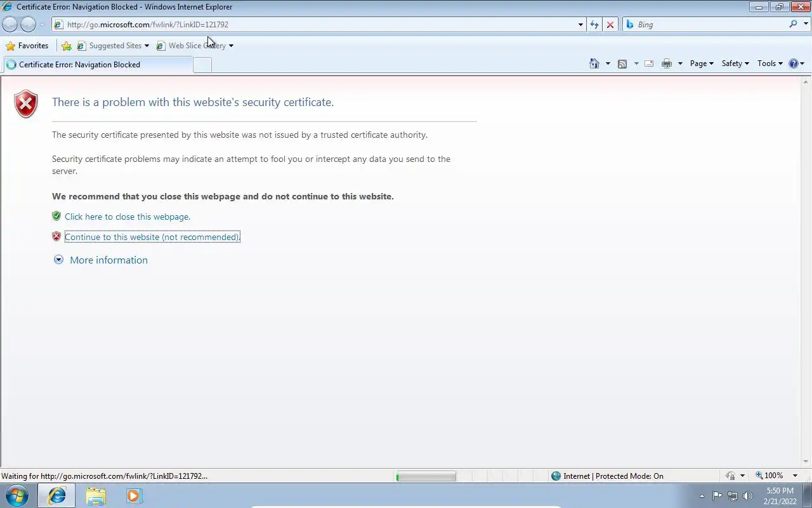This screenshot has width=812, height=508.
Task: Open Windows Media Player taskbar icon
Action: tap(134, 496)
